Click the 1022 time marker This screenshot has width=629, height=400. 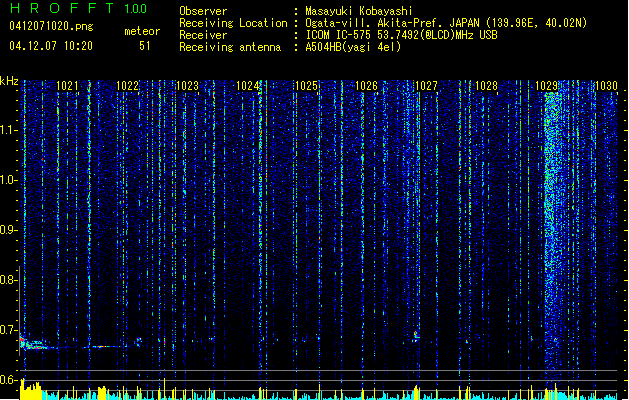pyautogui.click(x=127, y=86)
